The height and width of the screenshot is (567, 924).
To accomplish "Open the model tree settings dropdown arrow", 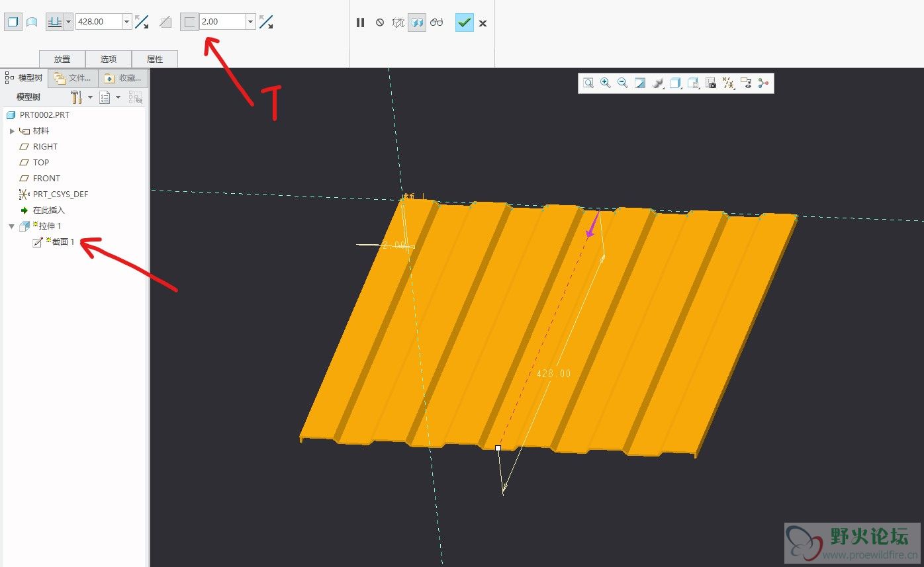I will click(x=90, y=97).
